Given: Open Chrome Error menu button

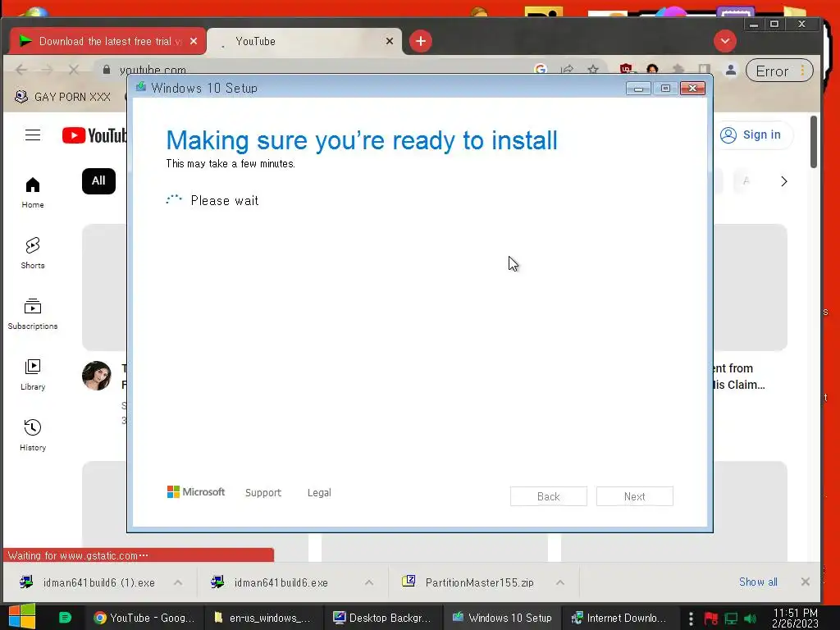Looking at the screenshot, I should 779,71.
